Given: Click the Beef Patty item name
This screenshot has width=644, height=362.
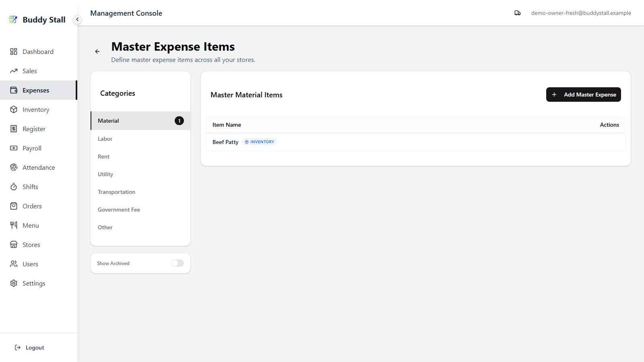Looking at the screenshot, I should tap(225, 142).
